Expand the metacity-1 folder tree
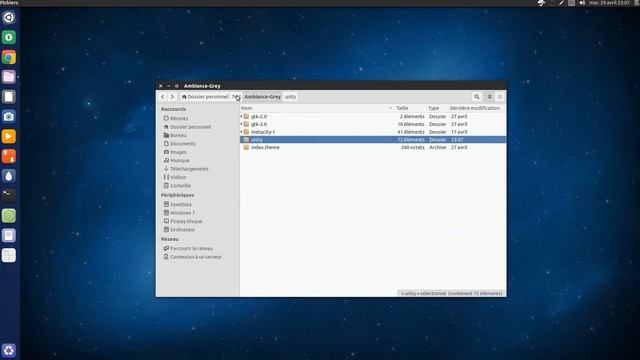The width and height of the screenshot is (640, 360). pos(242,132)
